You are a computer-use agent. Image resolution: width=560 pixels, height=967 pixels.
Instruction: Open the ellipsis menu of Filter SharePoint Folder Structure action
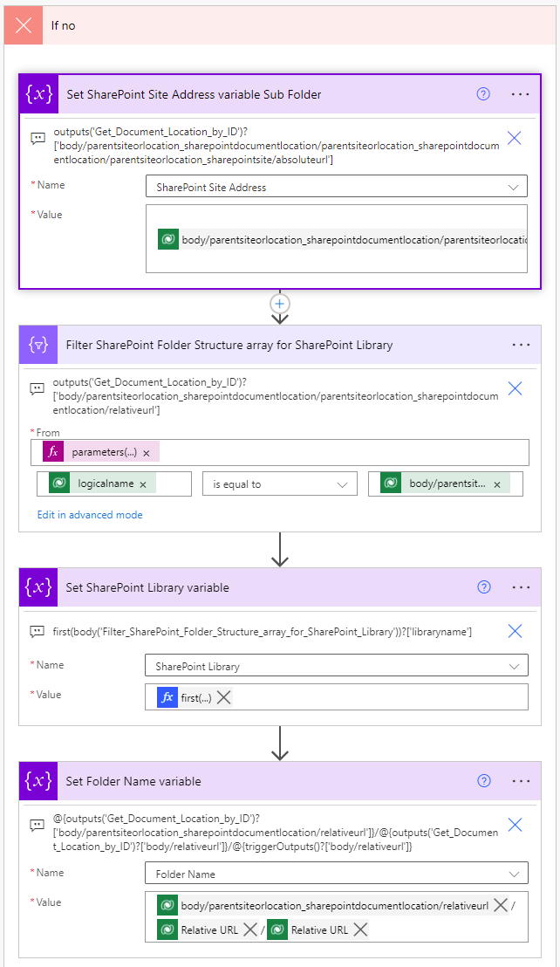[522, 345]
